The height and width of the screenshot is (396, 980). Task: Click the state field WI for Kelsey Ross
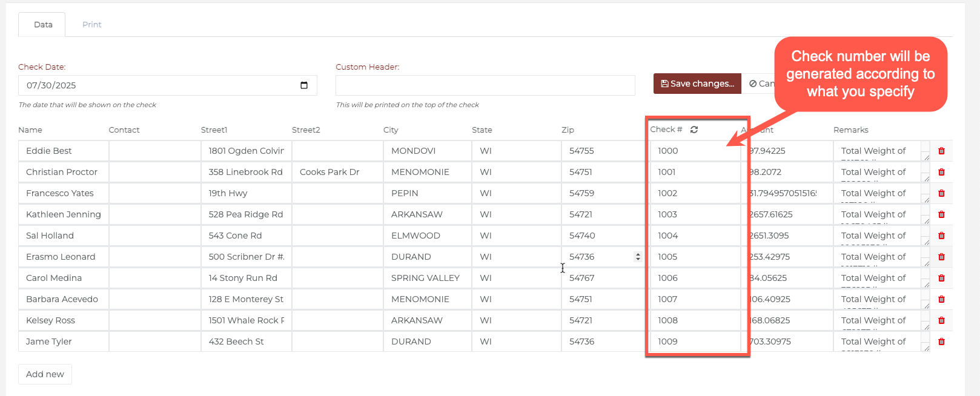[x=516, y=320]
